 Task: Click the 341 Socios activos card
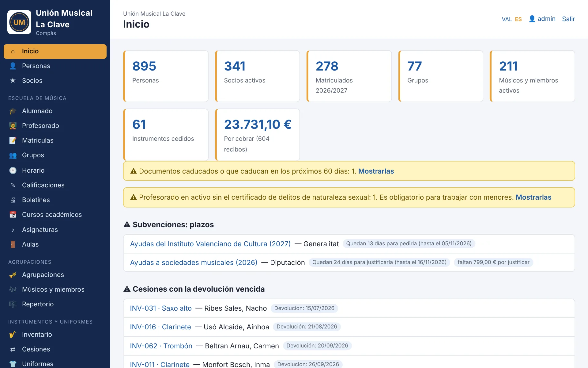pyautogui.click(x=257, y=76)
